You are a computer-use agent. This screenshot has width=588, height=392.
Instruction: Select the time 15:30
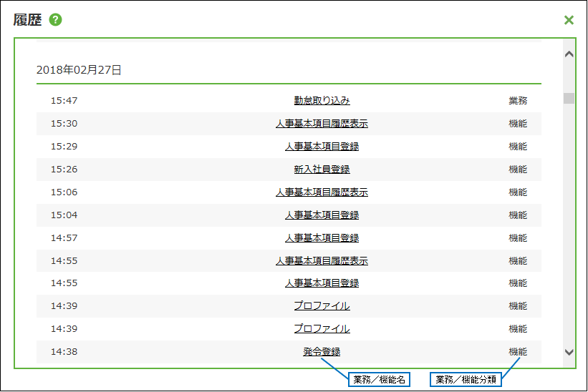(x=64, y=124)
